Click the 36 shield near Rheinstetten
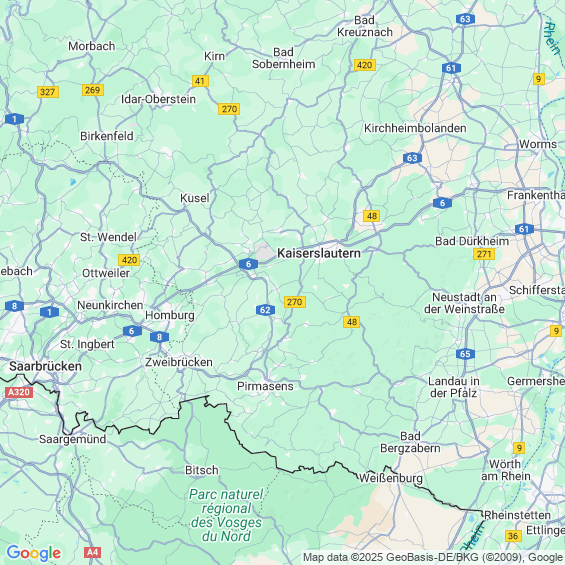The width and height of the screenshot is (565, 565). pos(513,536)
